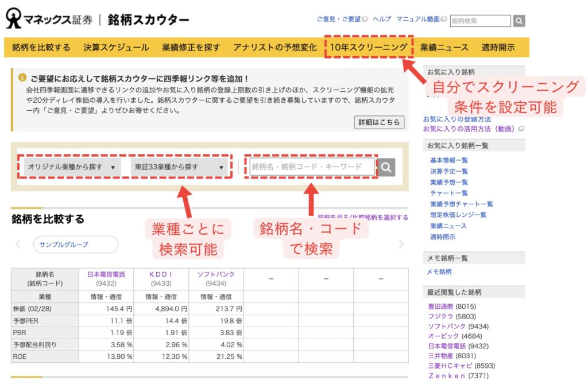Screen dimensions: 588x384
Task: Open the 業績予想一覧 link
Action: coord(449,183)
